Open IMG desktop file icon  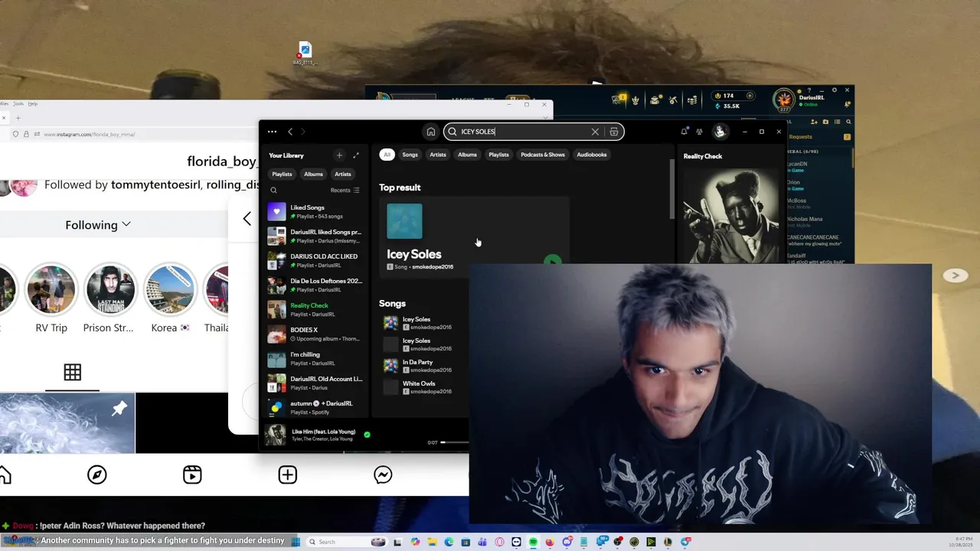pyautogui.click(x=305, y=53)
